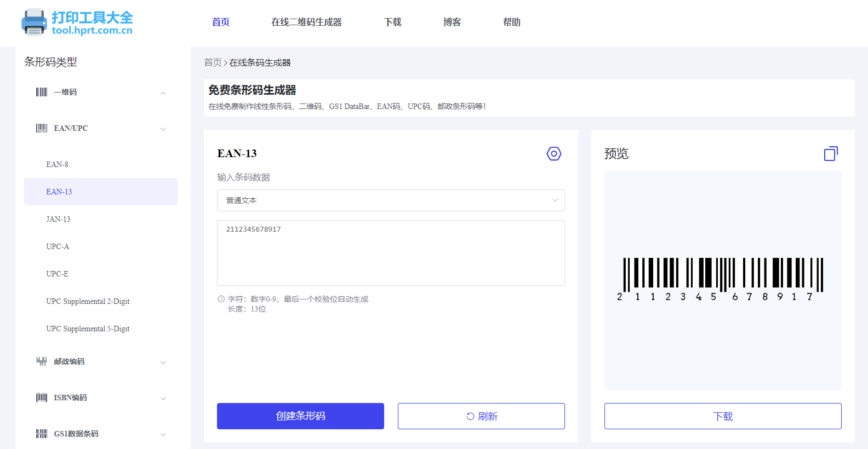Click the tool.hprt.com.cn site title

click(x=92, y=31)
